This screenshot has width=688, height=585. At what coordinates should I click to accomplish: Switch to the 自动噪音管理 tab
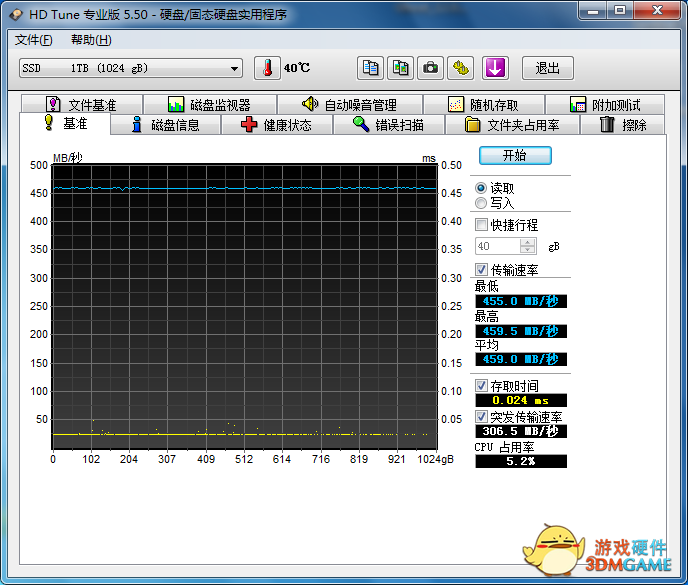tap(350, 104)
